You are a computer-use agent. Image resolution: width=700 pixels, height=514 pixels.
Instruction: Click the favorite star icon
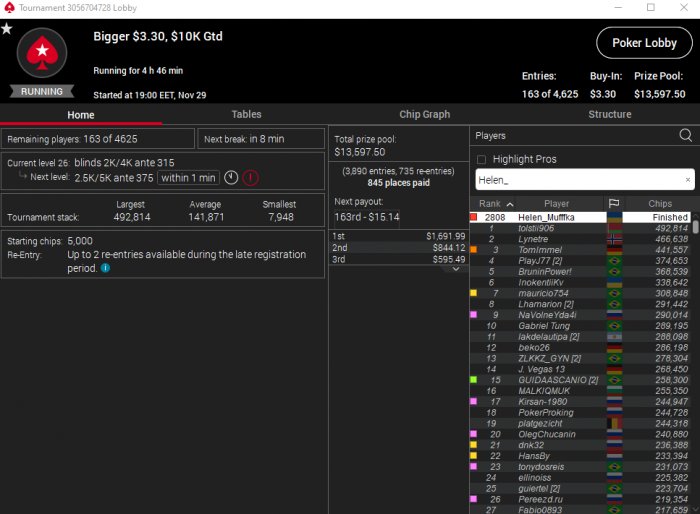click(7, 29)
